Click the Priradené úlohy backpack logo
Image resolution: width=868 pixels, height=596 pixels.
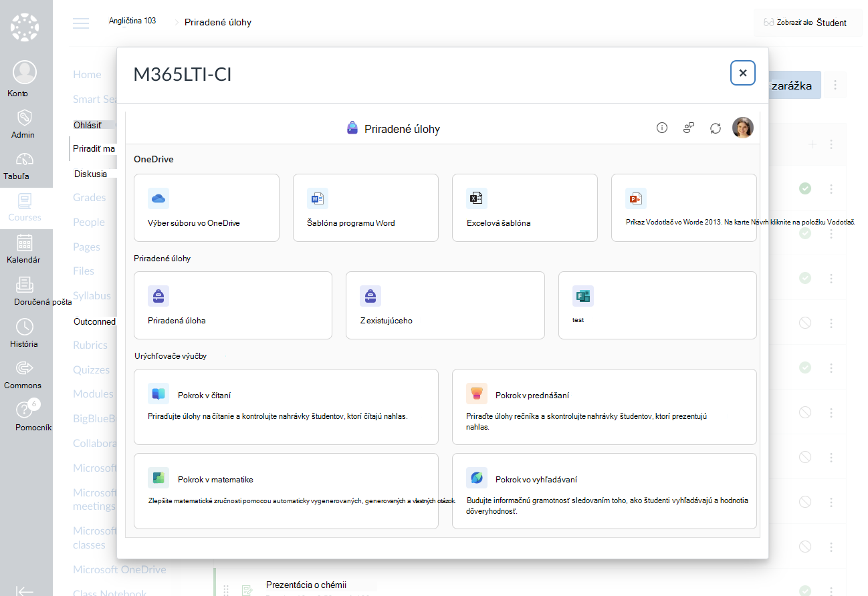pos(352,128)
